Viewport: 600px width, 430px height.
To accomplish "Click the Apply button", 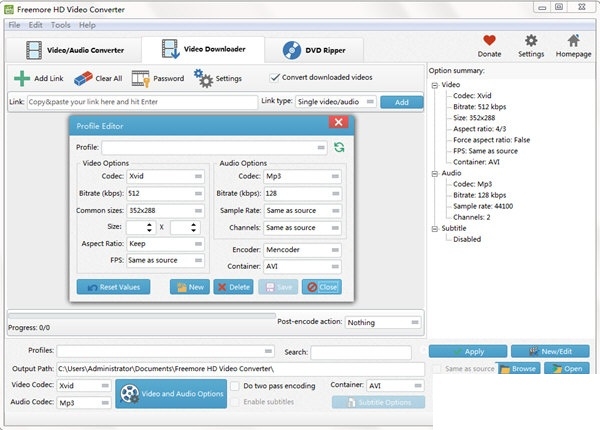I will pos(468,351).
